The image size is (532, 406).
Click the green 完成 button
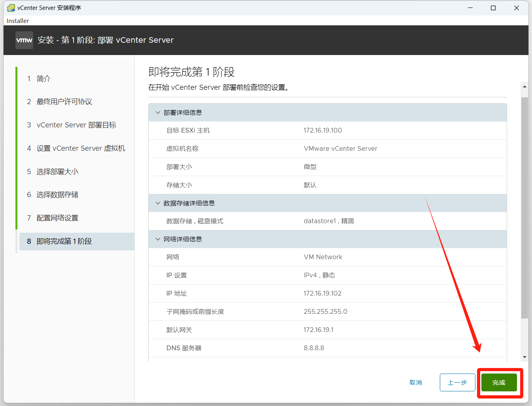pyautogui.click(x=499, y=383)
